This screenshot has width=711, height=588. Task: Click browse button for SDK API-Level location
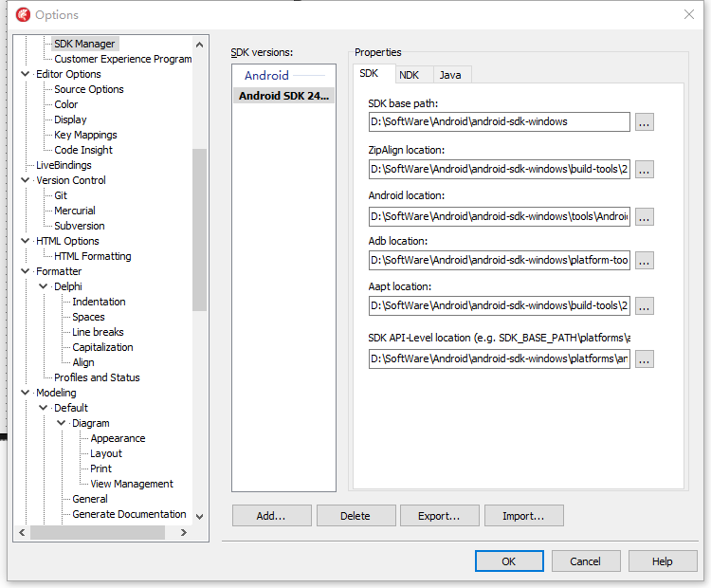pyautogui.click(x=644, y=358)
